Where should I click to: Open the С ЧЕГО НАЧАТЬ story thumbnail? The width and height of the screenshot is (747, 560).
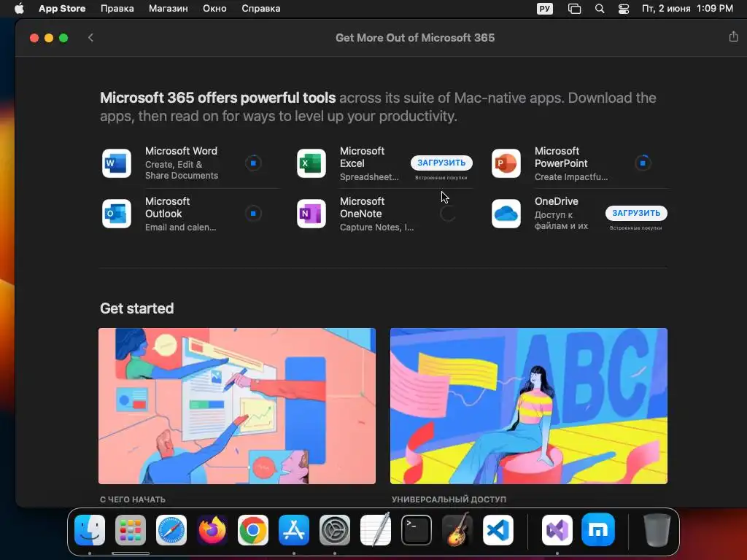click(x=237, y=405)
